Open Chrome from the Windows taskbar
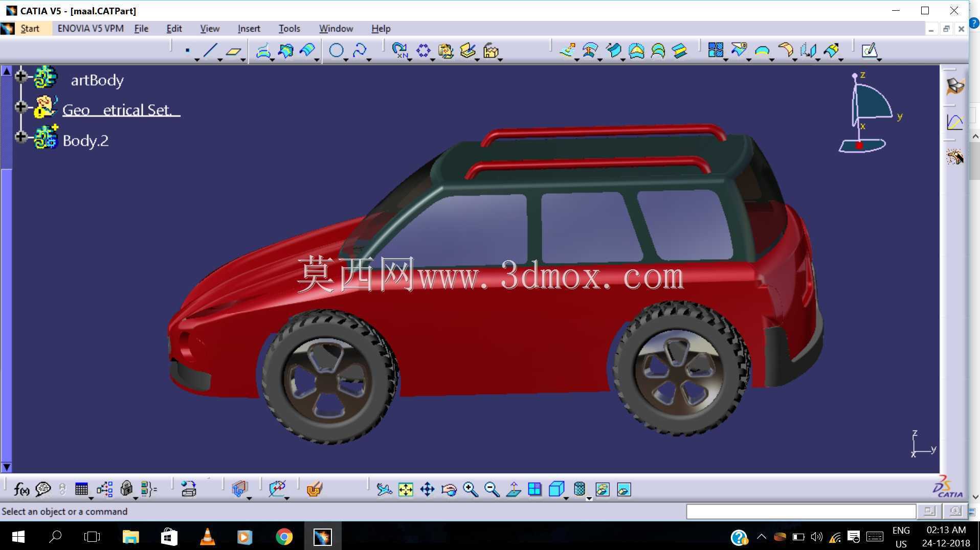 [284, 537]
